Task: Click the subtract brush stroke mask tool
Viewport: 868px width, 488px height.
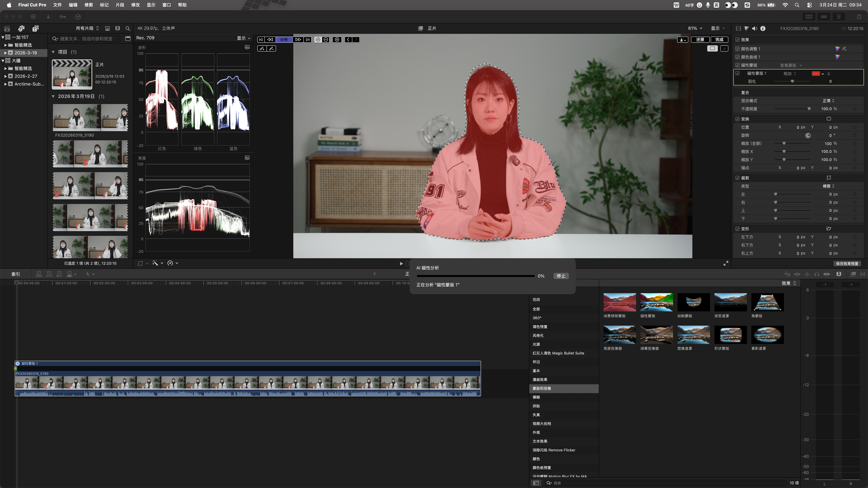Action: click(272, 49)
